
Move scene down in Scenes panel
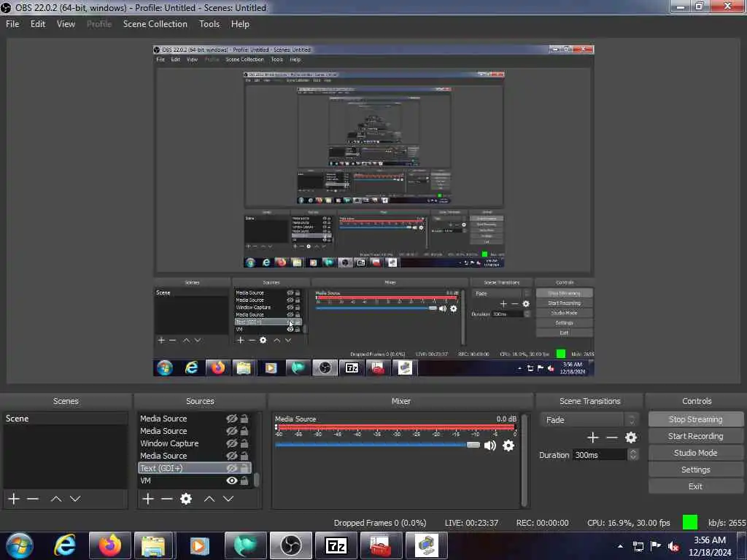75,499
